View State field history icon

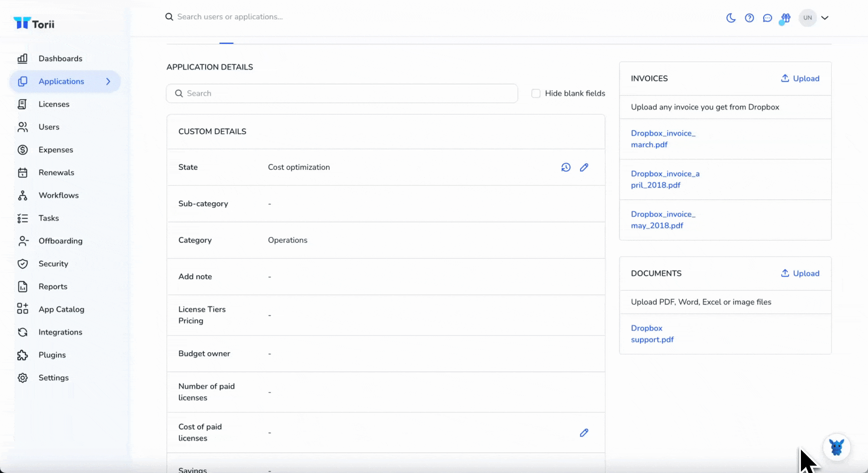[566, 167]
